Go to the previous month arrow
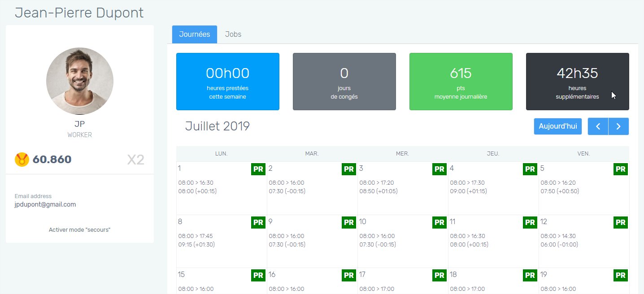 598,126
